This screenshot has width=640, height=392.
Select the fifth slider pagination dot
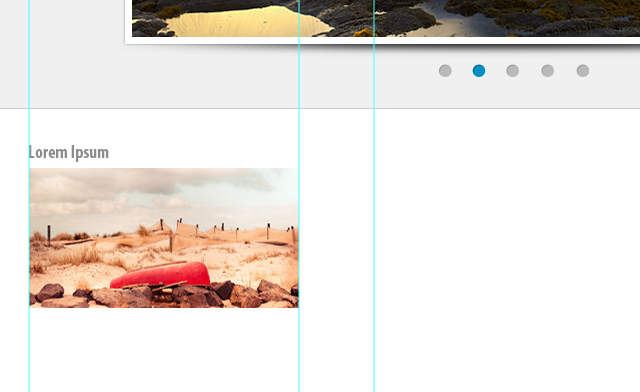[582, 71]
